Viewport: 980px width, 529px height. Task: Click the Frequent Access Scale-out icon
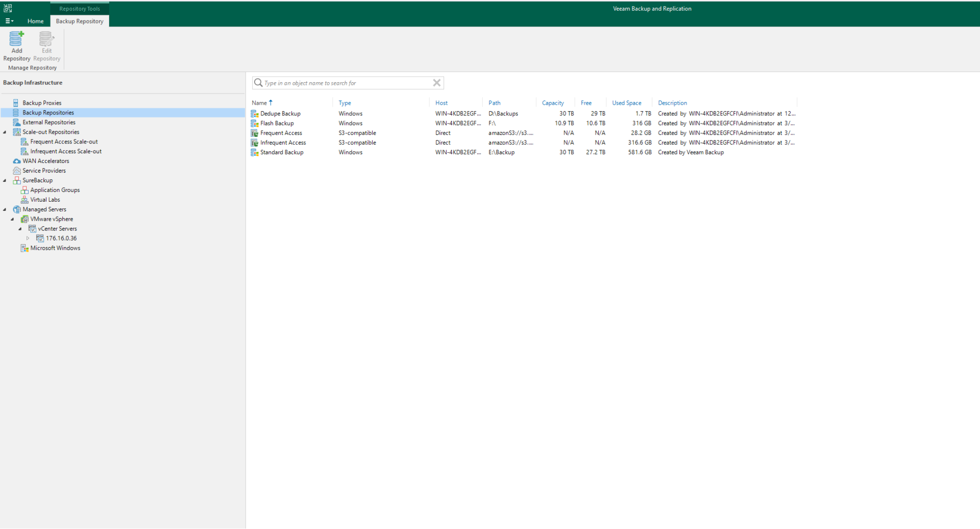[24, 141]
